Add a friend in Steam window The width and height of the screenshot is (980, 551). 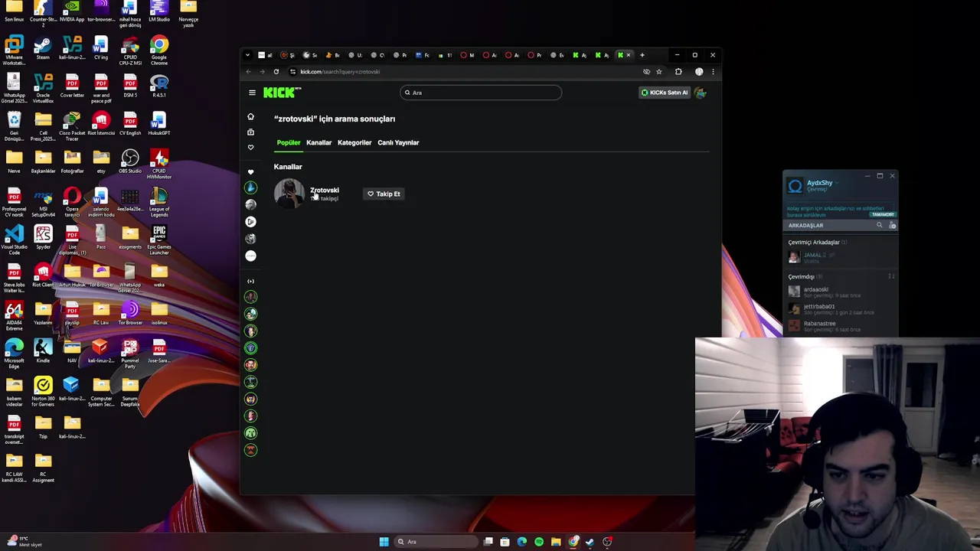[x=892, y=225]
